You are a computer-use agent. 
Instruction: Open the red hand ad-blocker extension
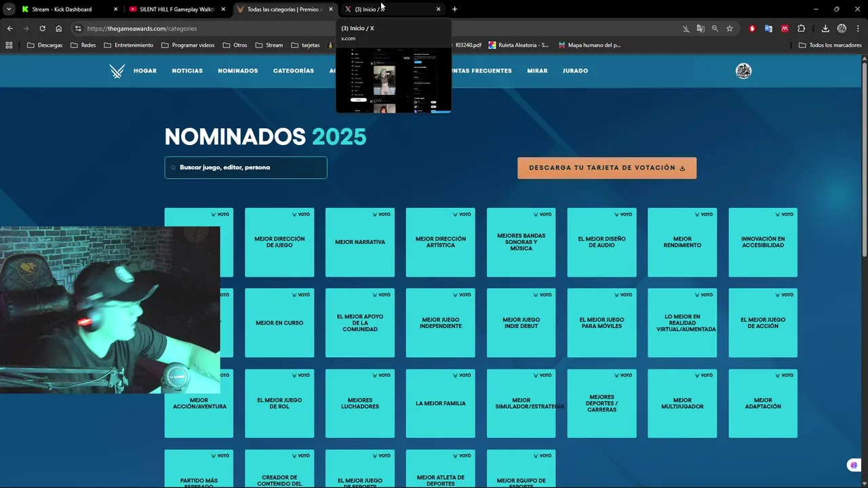752,28
